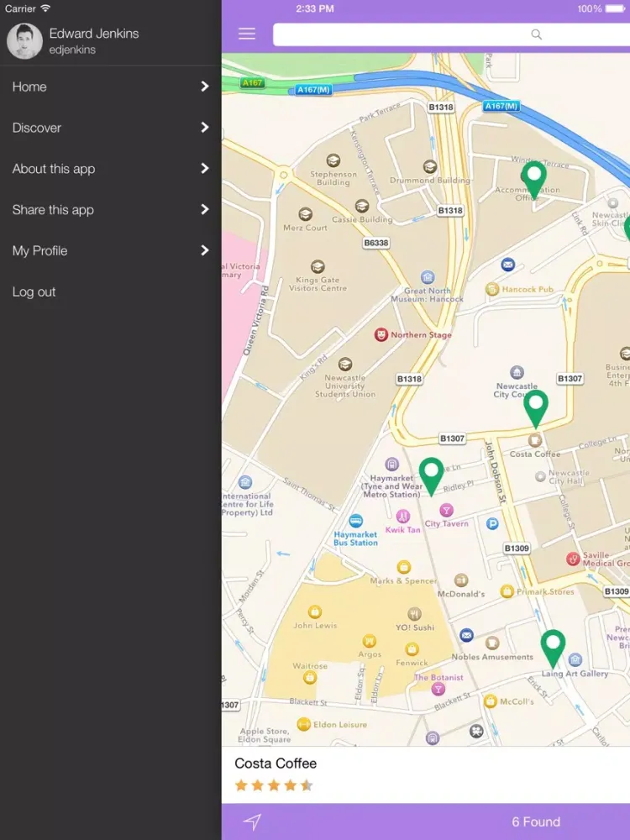Tap Log out
Screen dimensions: 630x840
coord(34,292)
